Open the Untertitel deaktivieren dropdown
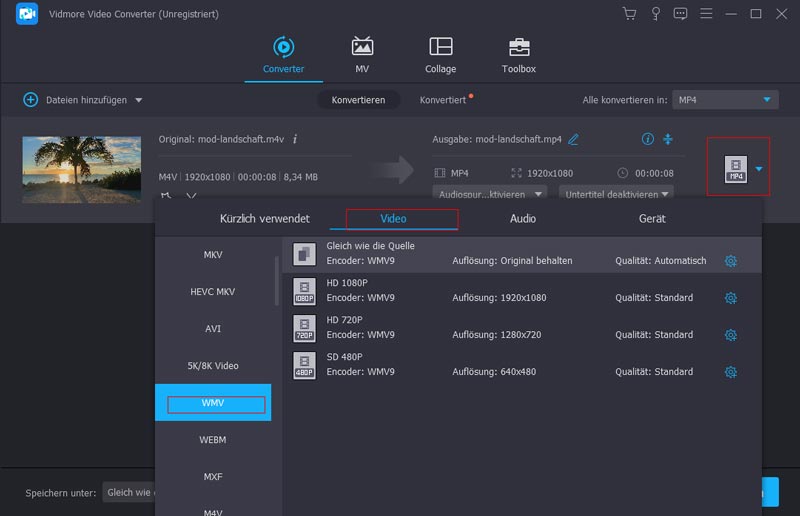This screenshot has width=800, height=516. pos(616,194)
